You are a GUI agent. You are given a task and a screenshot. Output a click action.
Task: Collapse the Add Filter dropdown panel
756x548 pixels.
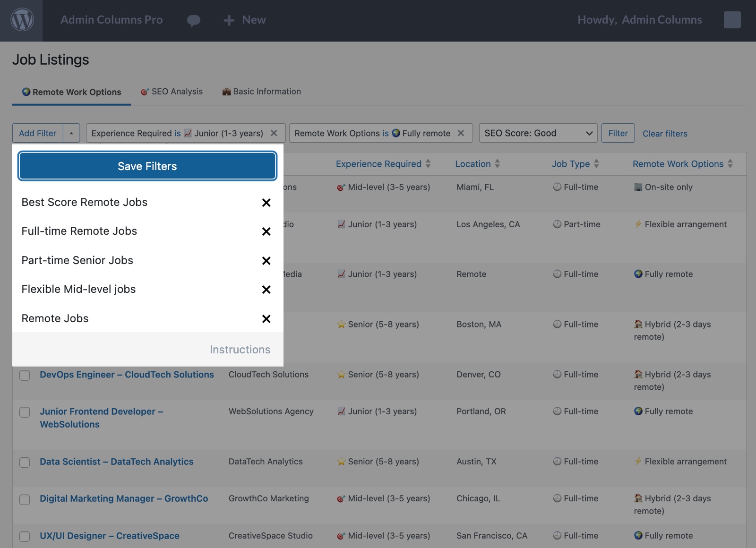[71, 133]
